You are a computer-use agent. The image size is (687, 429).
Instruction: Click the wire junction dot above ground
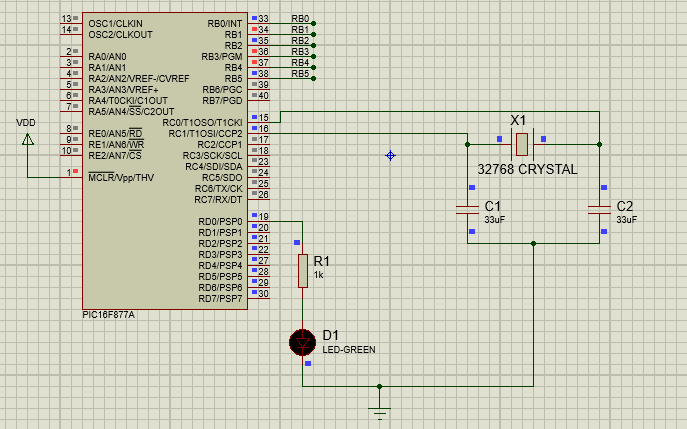[379, 386]
